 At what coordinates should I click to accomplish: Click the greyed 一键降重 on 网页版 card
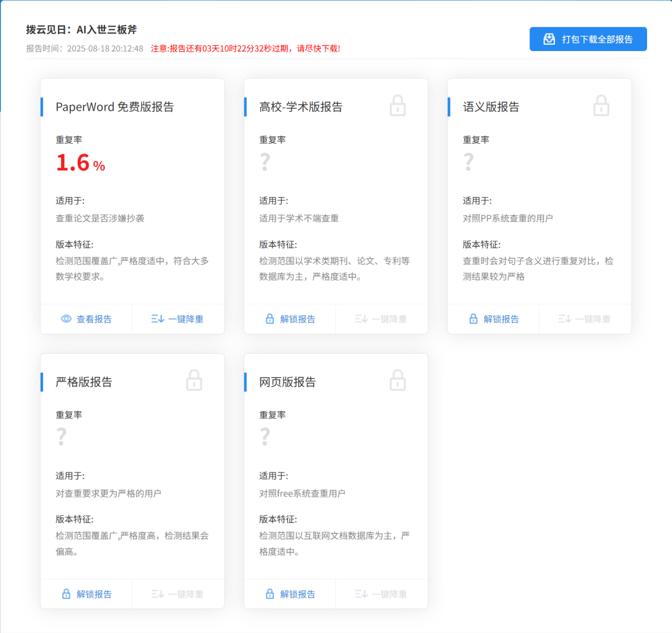[381, 594]
